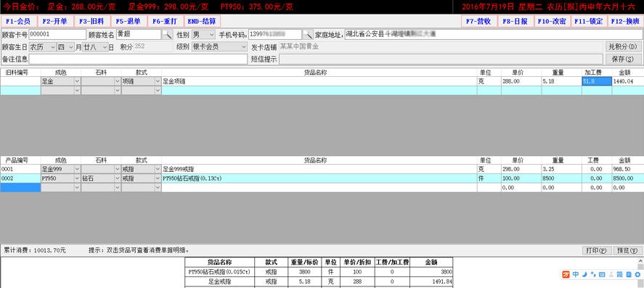The image size is (644, 288).
Task: Click the search icon beside phone number field
Action: (x=308, y=35)
